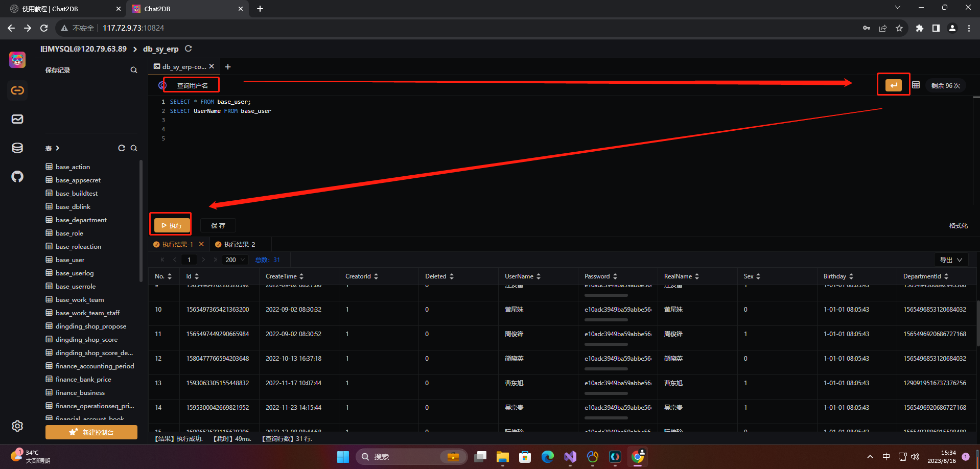Format the SQL with 格式化
Image resolution: width=980 pixels, height=469 pixels.
[x=958, y=225]
